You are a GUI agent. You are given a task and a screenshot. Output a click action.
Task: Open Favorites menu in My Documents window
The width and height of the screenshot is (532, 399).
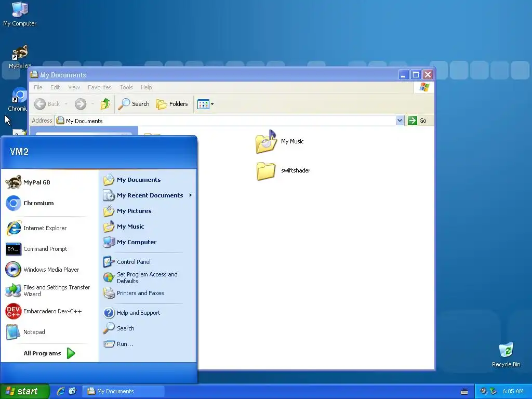tap(99, 87)
